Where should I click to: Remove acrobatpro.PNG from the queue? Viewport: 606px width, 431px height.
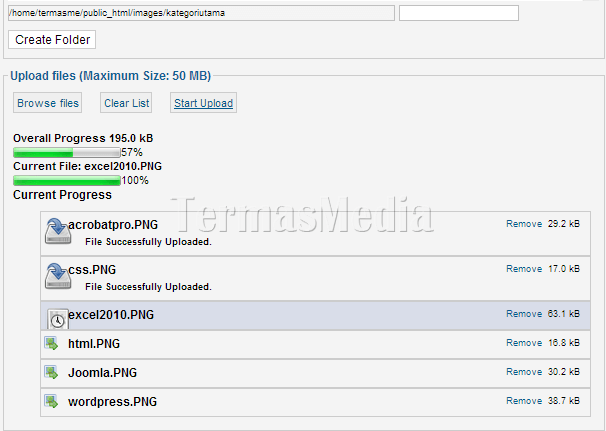point(524,224)
